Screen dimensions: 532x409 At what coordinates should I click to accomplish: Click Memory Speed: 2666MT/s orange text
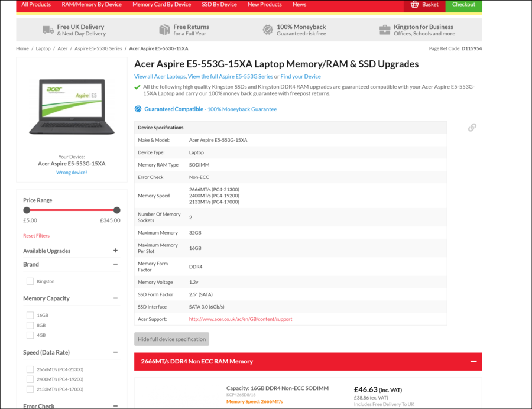[x=254, y=401]
